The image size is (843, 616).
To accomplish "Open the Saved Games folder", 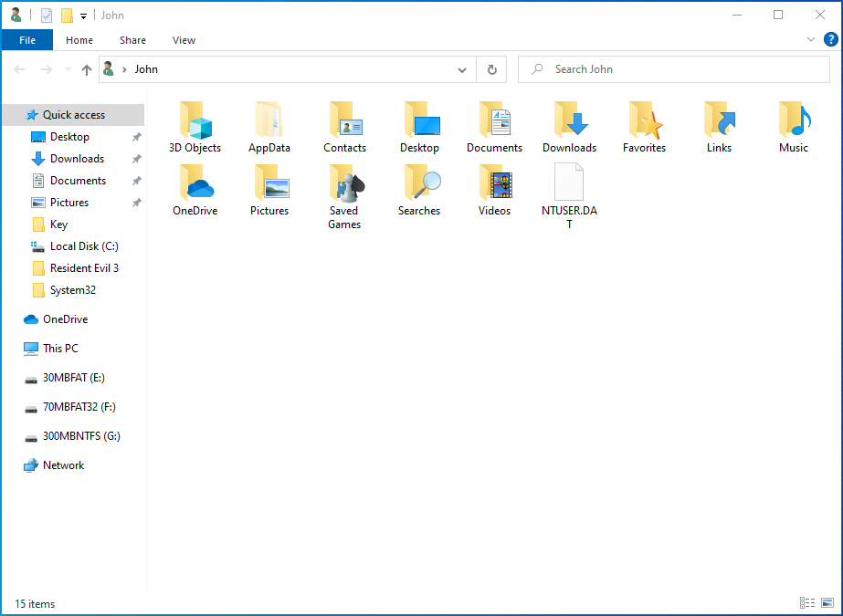I will tap(344, 197).
